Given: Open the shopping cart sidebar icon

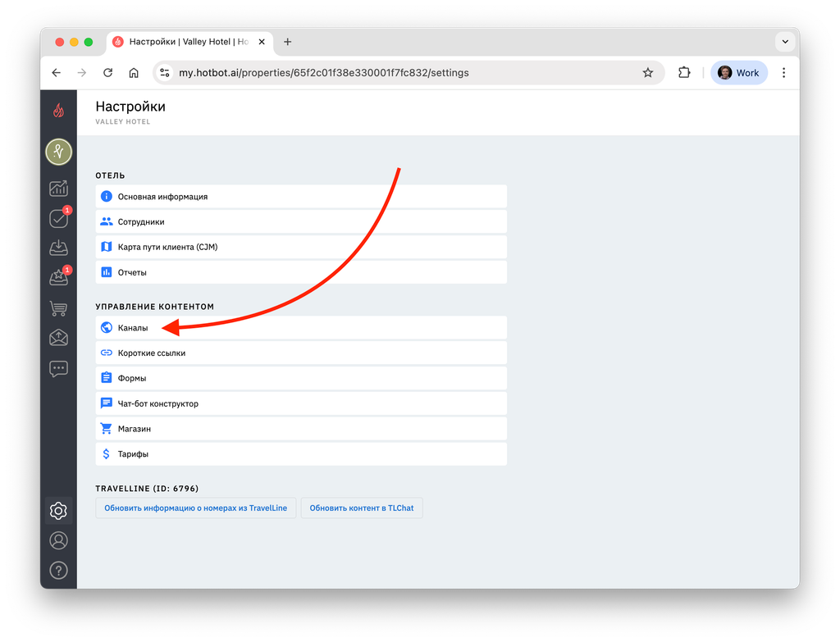Looking at the screenshot, I should 58,308.
